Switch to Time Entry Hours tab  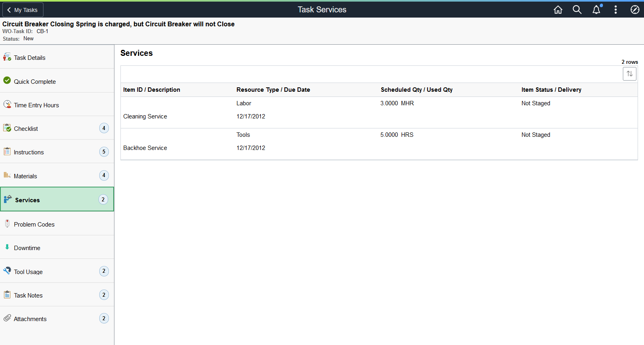point(57,104)
